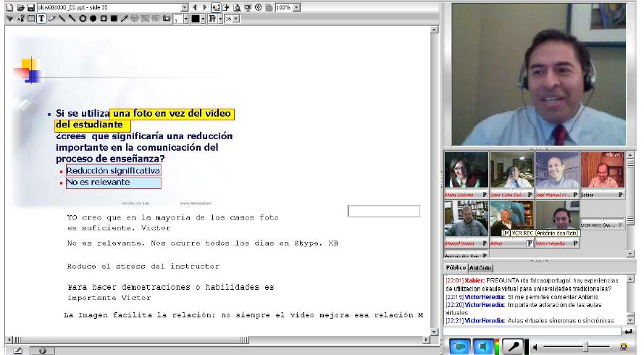Toggle the microphone button

514,347
